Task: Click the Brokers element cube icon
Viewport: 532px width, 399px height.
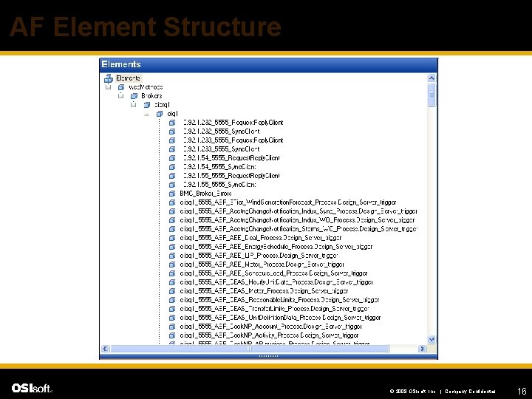Action: pyautogui.click(x=134, y=96)
